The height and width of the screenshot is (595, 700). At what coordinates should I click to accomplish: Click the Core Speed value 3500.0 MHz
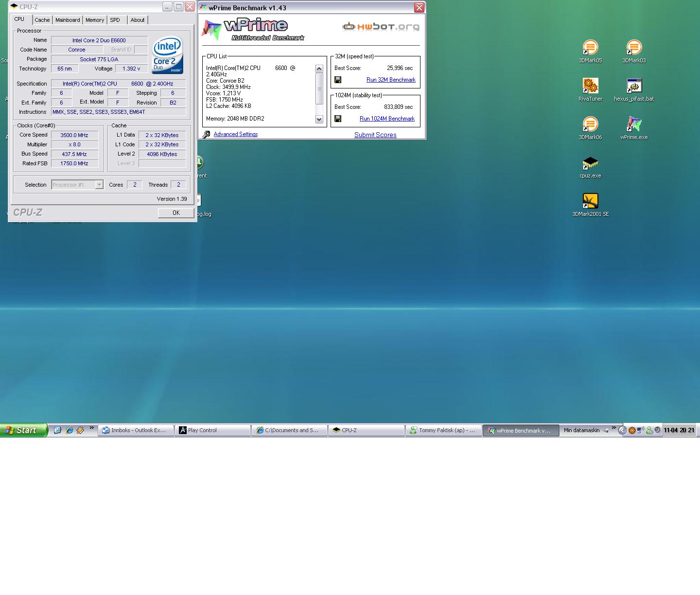pyautogui.click(x=74, y=135)
